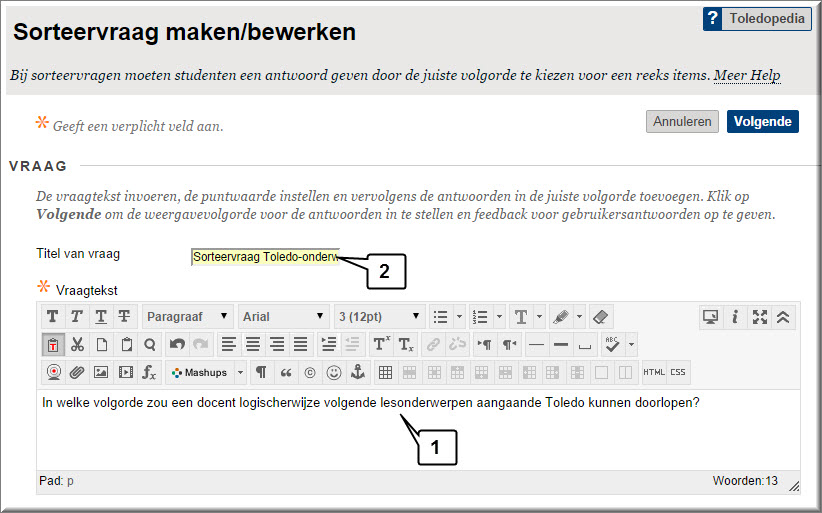Expand the text color picker arrow

(x=539, y=316)
